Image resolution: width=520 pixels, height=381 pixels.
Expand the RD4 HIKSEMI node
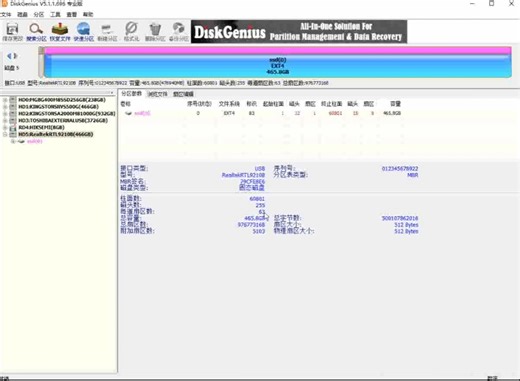click(x=5, y=127)
